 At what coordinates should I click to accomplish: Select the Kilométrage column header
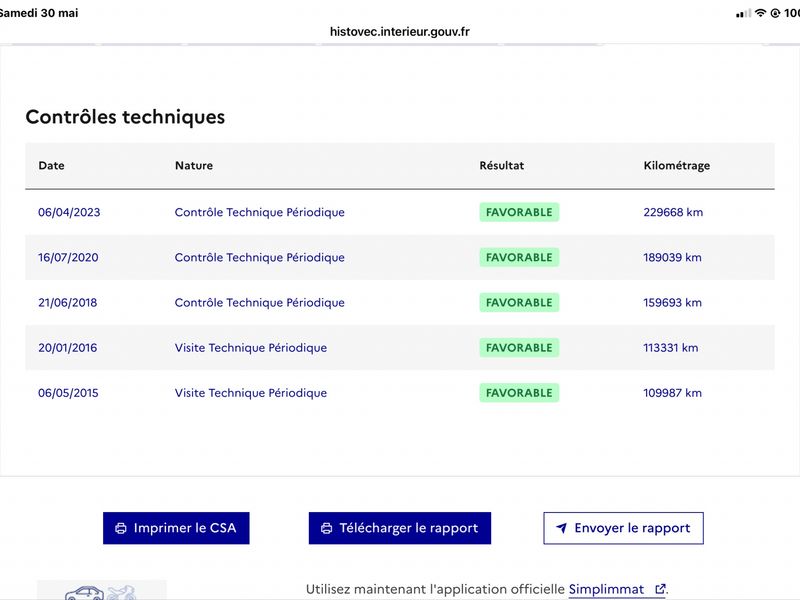pyautogui.click(x=677, y=165)
